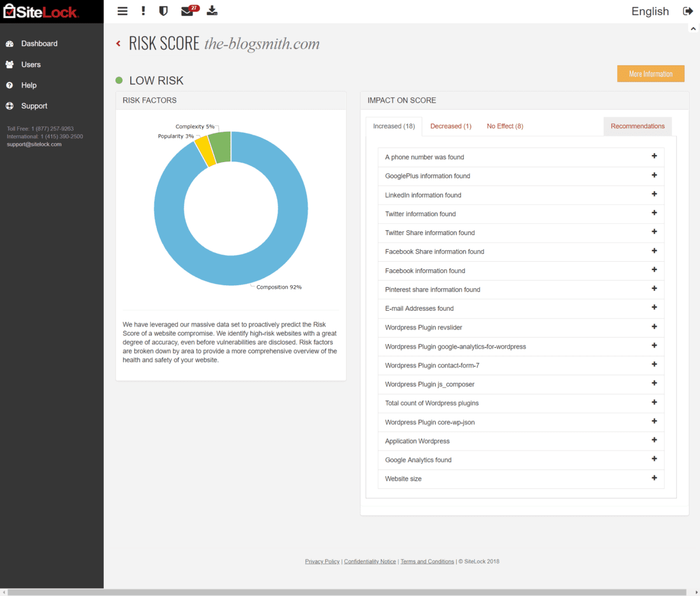Click the More Information button
The width and height of the screenshot is (700, 596).
point(650,74)
